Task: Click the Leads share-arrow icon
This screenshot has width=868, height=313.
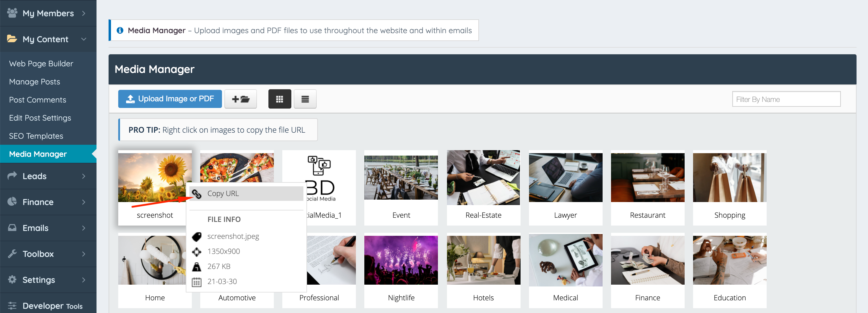Action: point(12,175)
